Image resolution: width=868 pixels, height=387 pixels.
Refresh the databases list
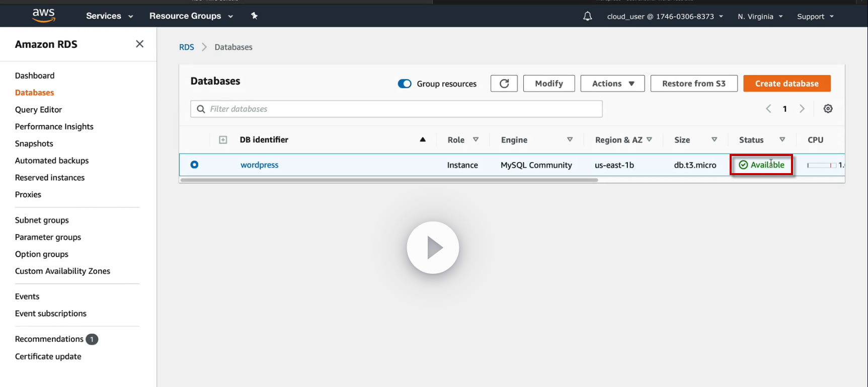[504, 84]
